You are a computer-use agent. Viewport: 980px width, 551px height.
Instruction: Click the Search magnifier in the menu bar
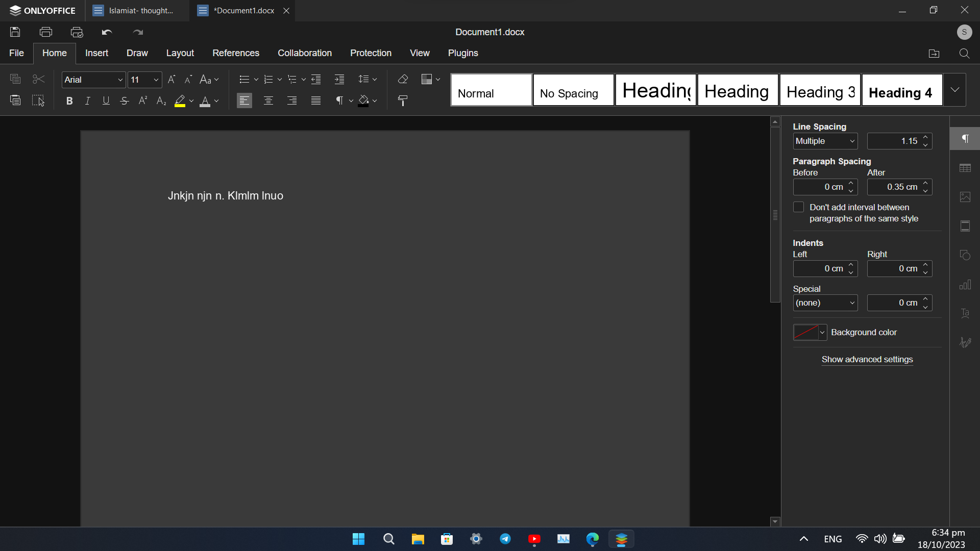click(x=964, y=54)
